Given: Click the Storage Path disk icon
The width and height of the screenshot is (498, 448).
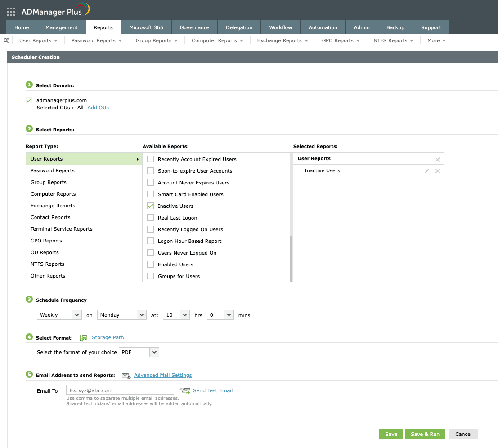Looking at the screenshot, I should [x=84, y=337].
